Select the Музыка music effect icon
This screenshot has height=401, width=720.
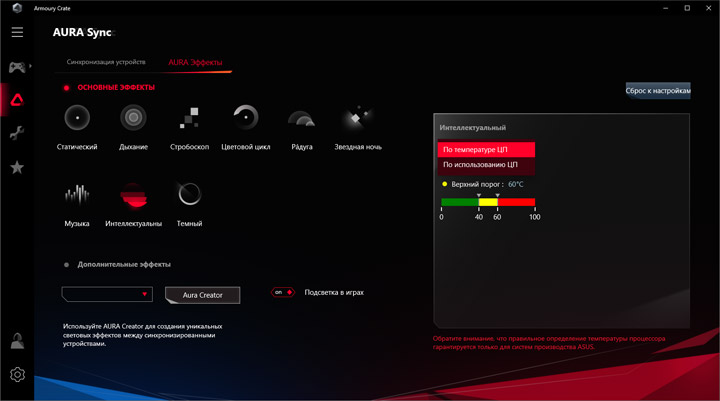click(x=77, y=194)
